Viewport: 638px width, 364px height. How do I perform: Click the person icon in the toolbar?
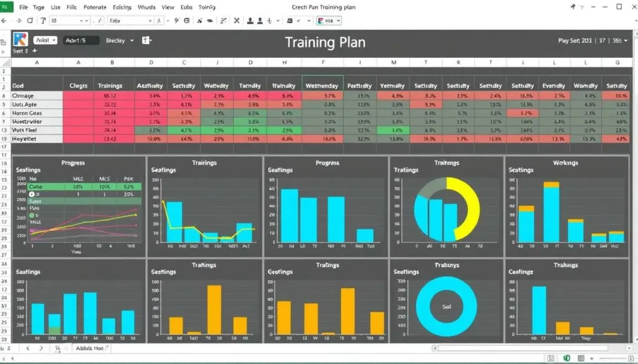[x=250, y=21]
